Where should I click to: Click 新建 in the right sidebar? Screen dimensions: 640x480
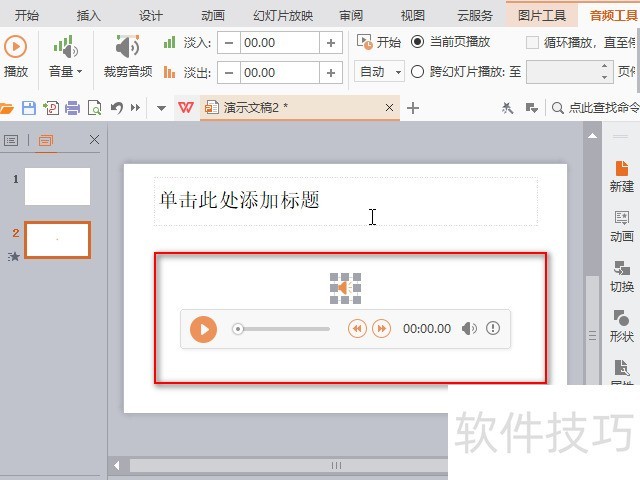(x=621, y=177)
